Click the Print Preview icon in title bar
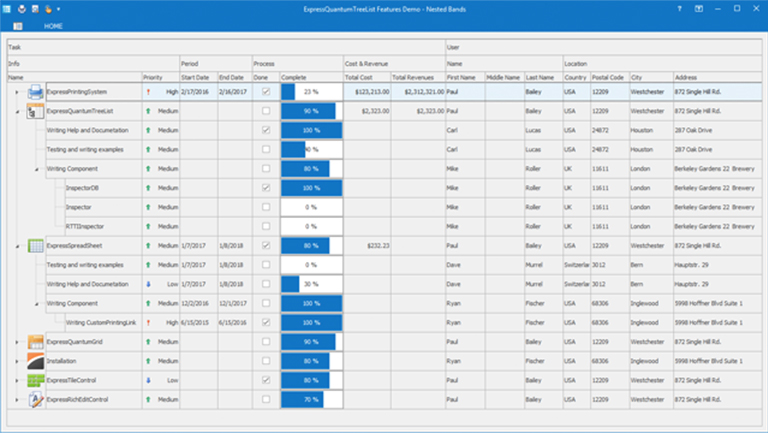 tap(33, 8)
